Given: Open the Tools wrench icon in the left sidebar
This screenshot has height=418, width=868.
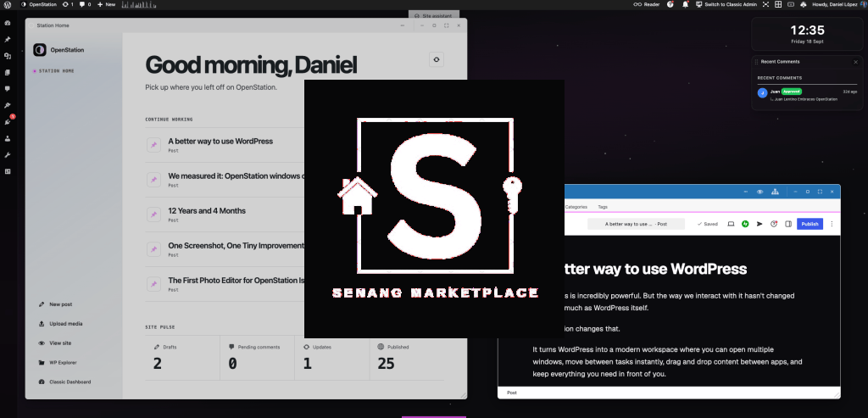Looking at the screenshot, I should pos(8,155).
